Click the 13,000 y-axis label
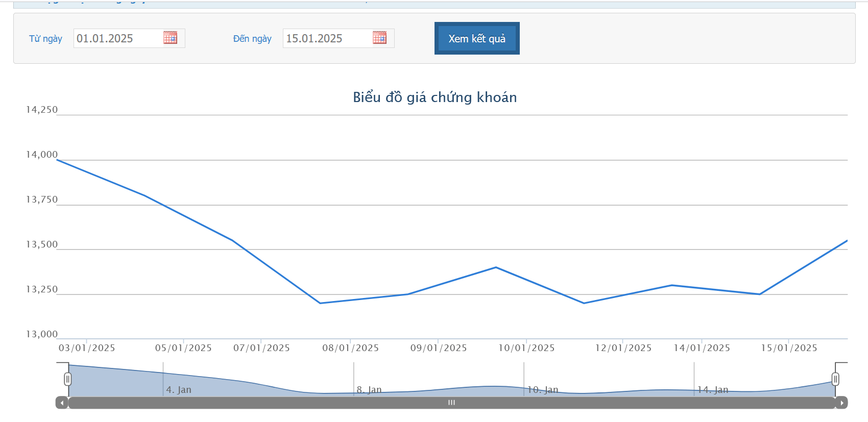 point(42,334)
